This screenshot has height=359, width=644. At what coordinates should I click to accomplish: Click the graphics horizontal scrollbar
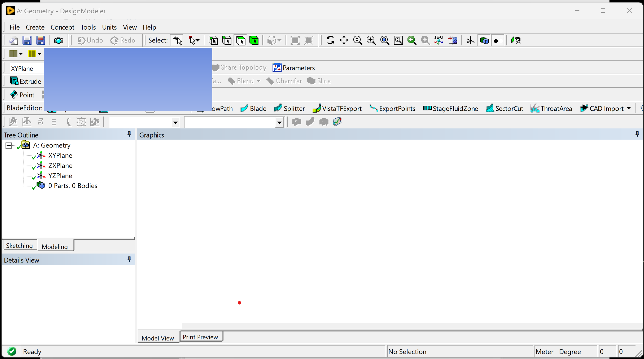[x=412, y=326]
